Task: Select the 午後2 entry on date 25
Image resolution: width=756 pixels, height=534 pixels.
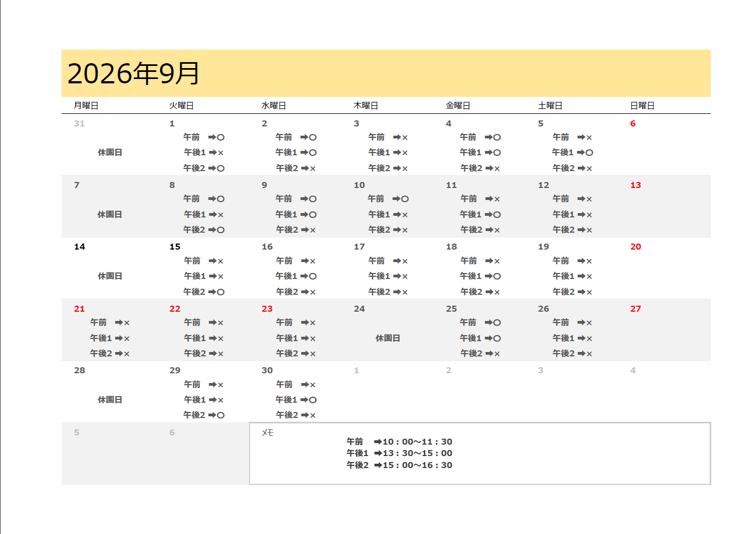Action: pyautogui.click(x=480, y=354)
